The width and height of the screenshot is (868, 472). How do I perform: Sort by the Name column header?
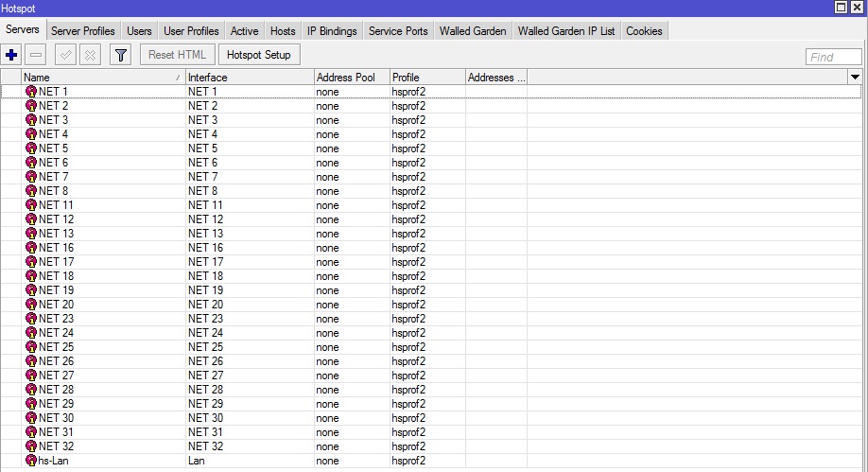pos(99,77)
